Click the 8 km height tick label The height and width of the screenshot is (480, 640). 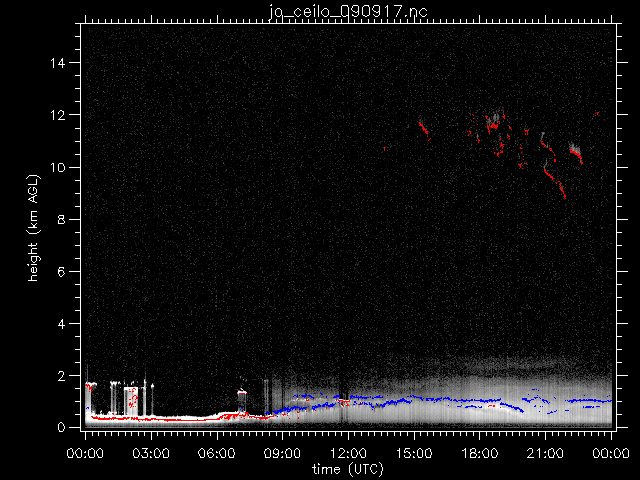coord(63,220)
